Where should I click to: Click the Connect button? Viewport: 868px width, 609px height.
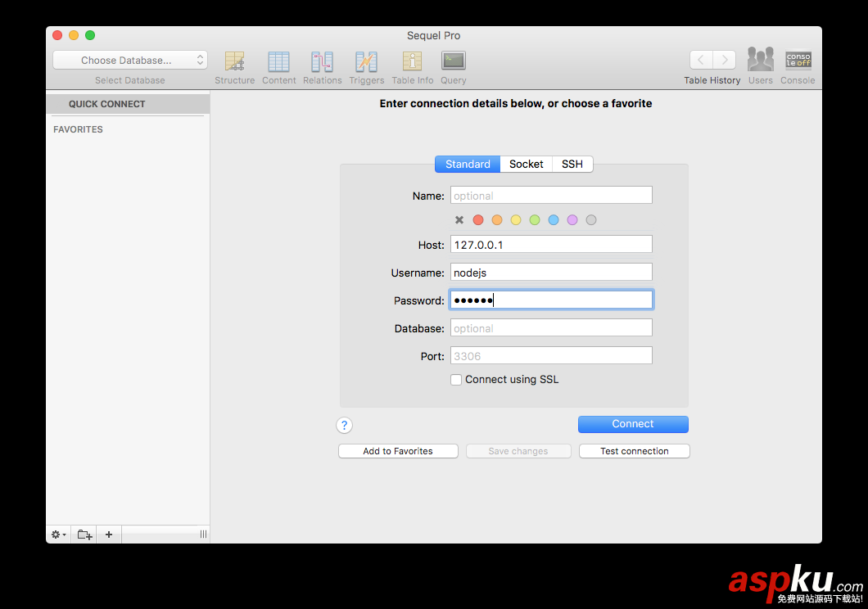click(633, 424)
